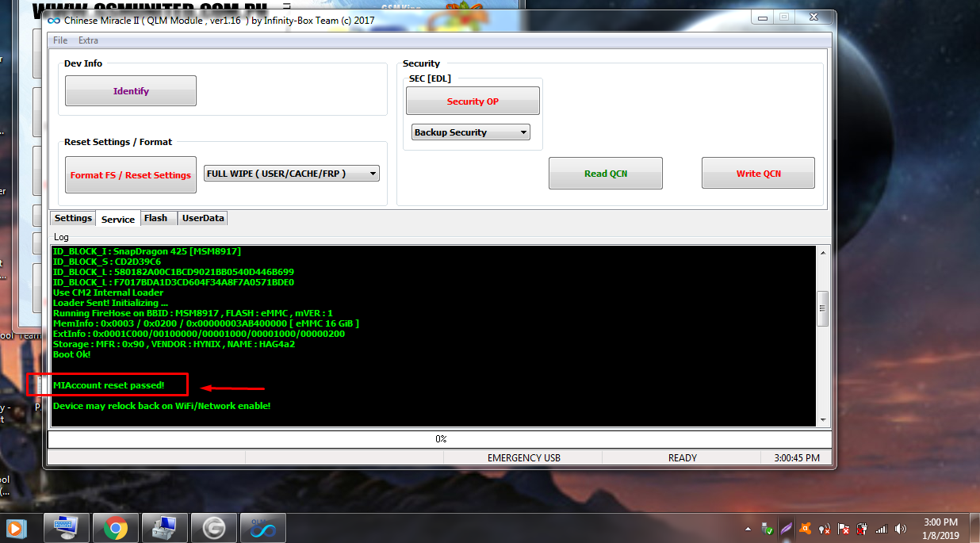Click the 0% progress bar
Viewport: 980px width, 543px height.
click(440, 438)
